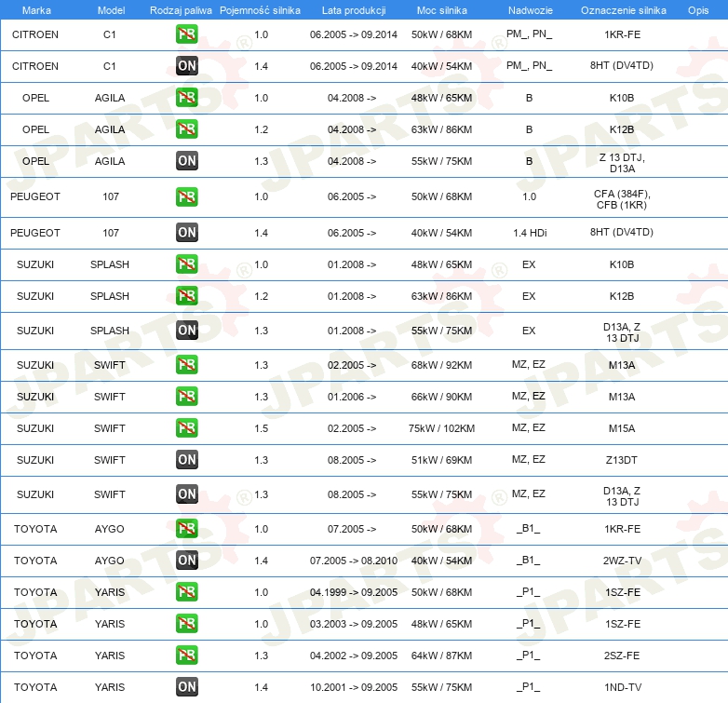
Task: Click the Pojemność silnika column header
Action: [x=260, y=10]
